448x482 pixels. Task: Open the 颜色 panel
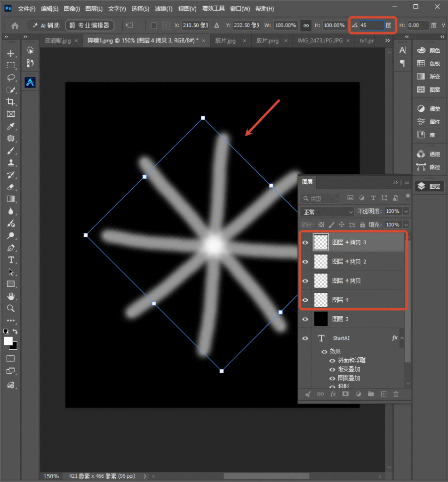429,50
